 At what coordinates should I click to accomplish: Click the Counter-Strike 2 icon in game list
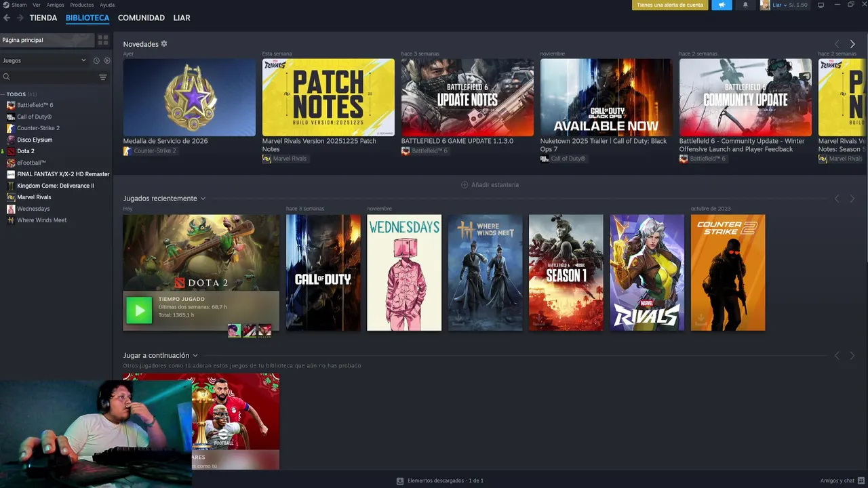[x=11, y=128]
